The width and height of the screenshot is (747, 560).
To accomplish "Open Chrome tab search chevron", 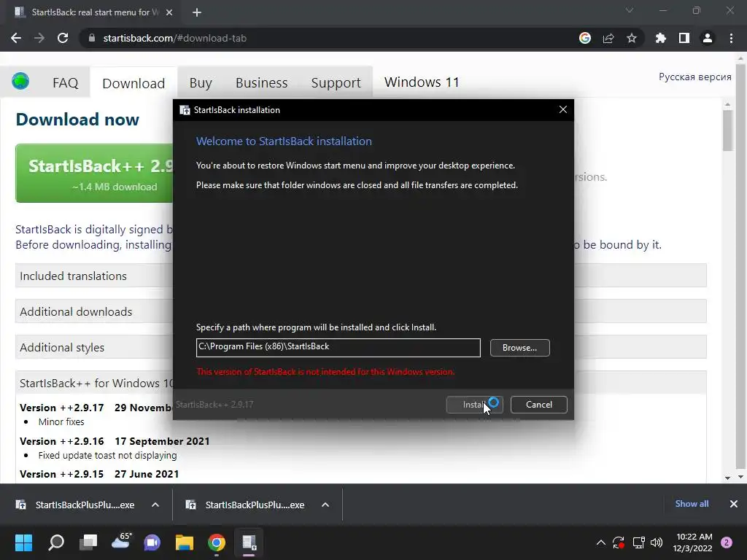I will click(630, 10).
